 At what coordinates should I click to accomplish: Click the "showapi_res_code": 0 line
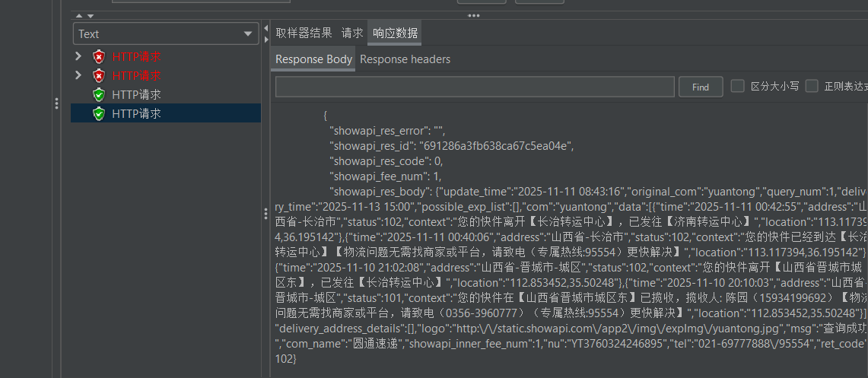pyautogui.click(x=386, y=161)
